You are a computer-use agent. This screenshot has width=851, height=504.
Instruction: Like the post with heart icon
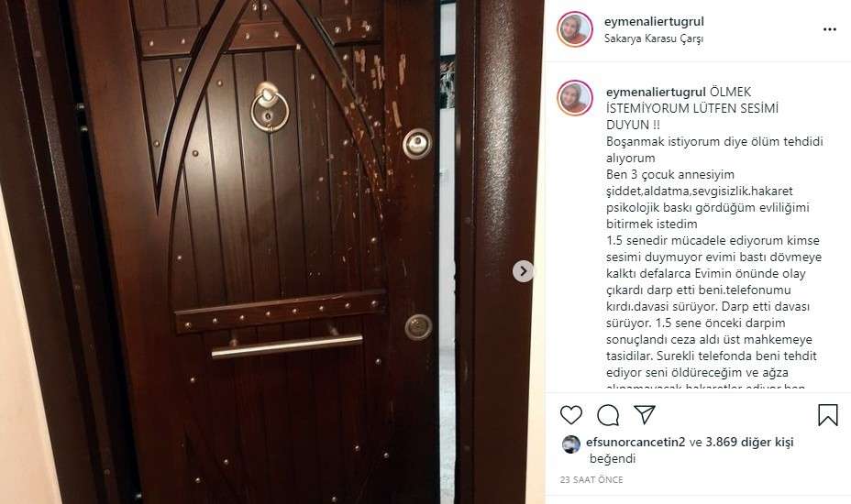[x=571, y=415]
